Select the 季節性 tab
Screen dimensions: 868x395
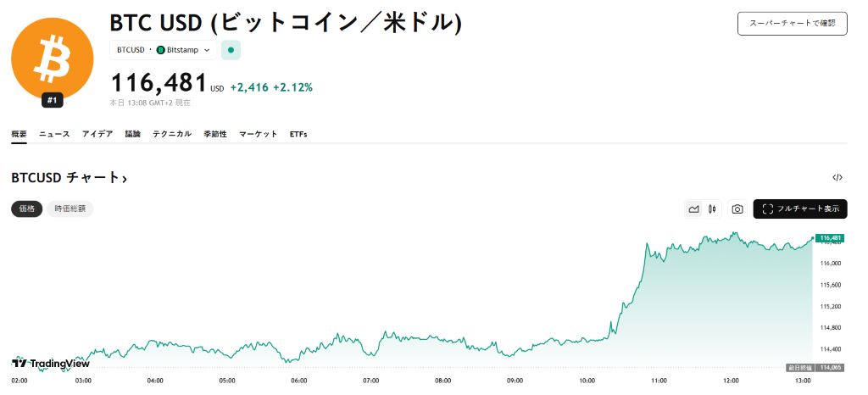tap(215, 134)
